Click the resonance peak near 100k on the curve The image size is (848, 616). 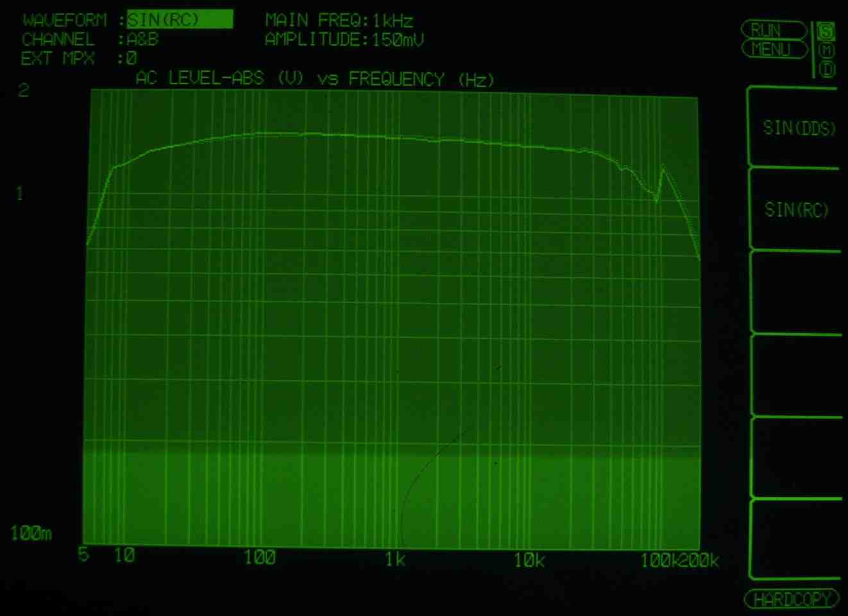pyautogui.click(x=663, y=167)
